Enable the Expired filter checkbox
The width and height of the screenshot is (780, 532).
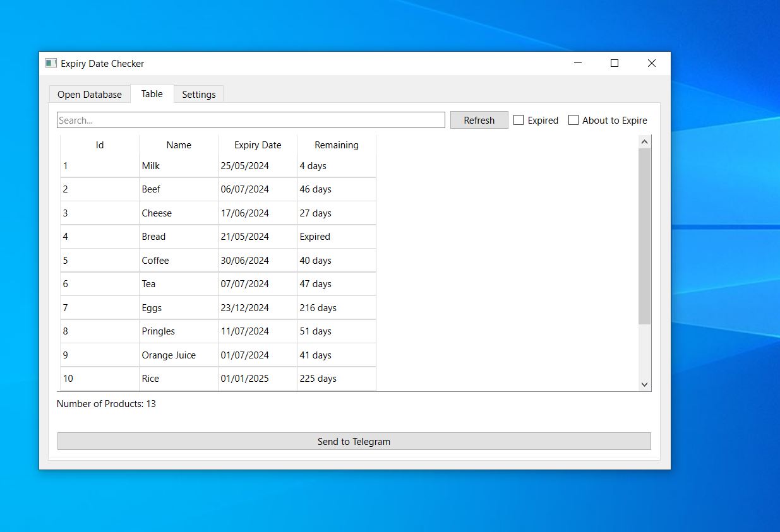tap(519, 121)
